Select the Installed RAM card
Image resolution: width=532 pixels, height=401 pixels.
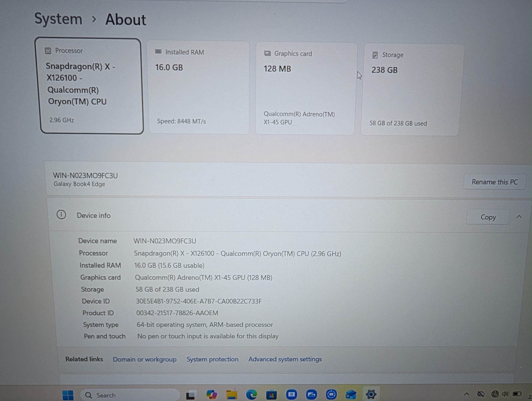coord(198,87)
